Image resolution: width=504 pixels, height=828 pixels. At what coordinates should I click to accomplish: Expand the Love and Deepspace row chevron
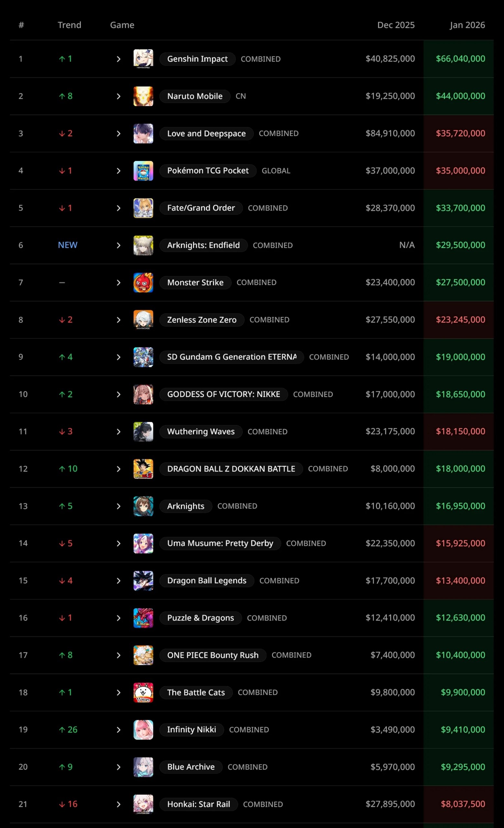(118, 134)
